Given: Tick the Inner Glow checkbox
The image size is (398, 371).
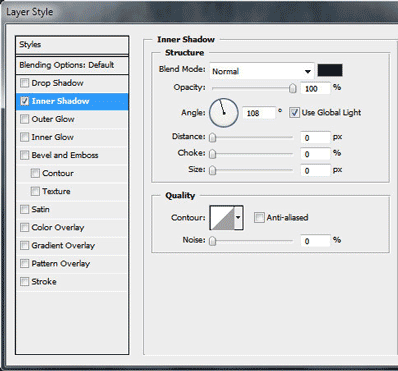Looking at the screenshot, I should click(x=24, y=137).
